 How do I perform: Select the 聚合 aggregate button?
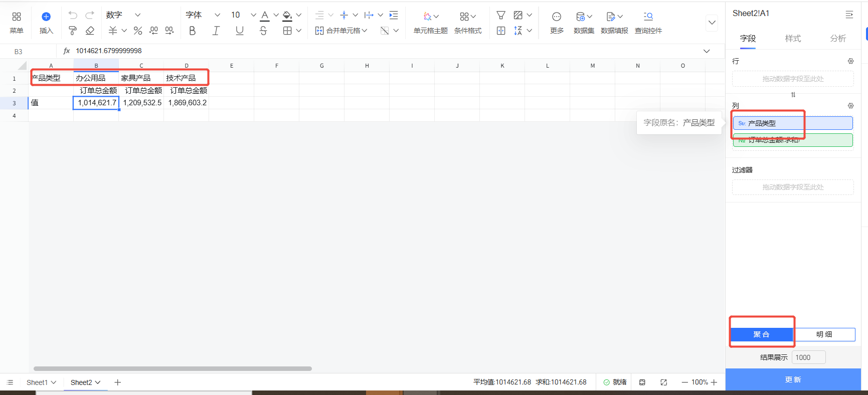coord(761,334)
